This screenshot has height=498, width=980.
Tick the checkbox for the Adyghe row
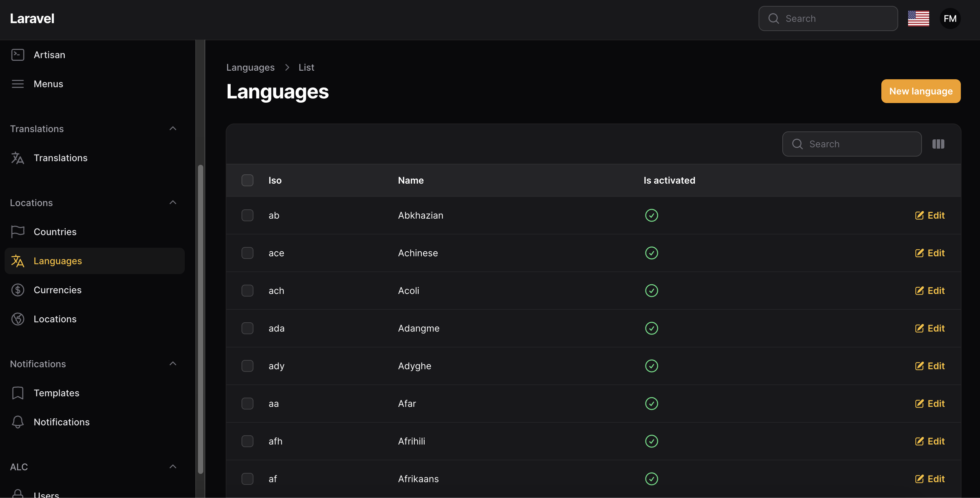247,366
